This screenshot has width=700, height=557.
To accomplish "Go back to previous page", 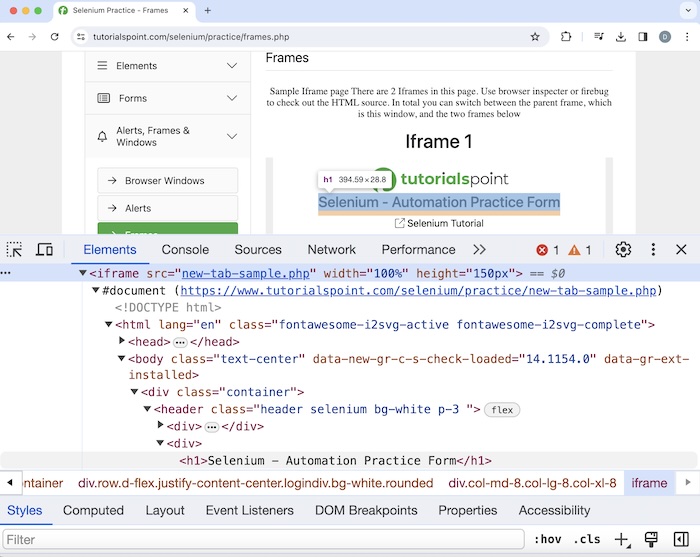I will coord(11,37).
